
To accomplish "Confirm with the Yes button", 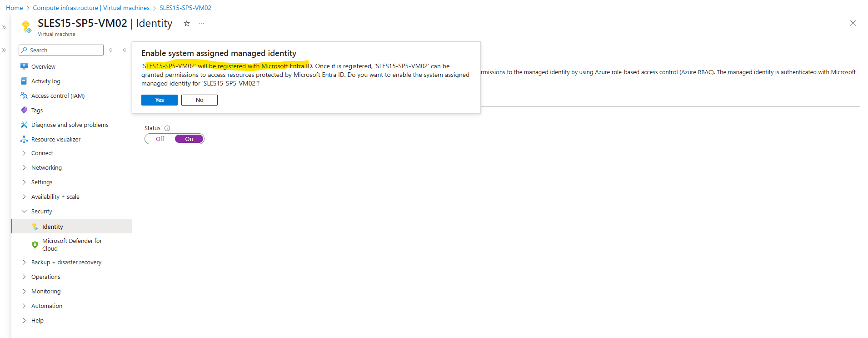I will (x=160, y=100).
